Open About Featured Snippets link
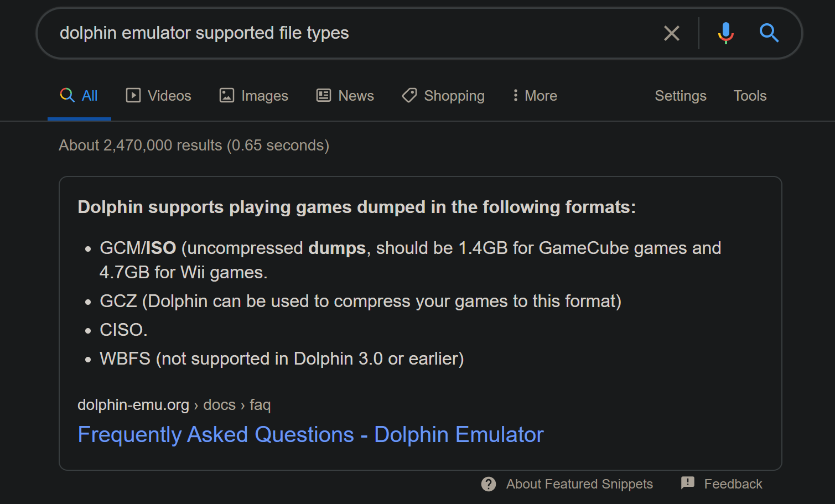835x504 pixels. click(x=579, y=484)
